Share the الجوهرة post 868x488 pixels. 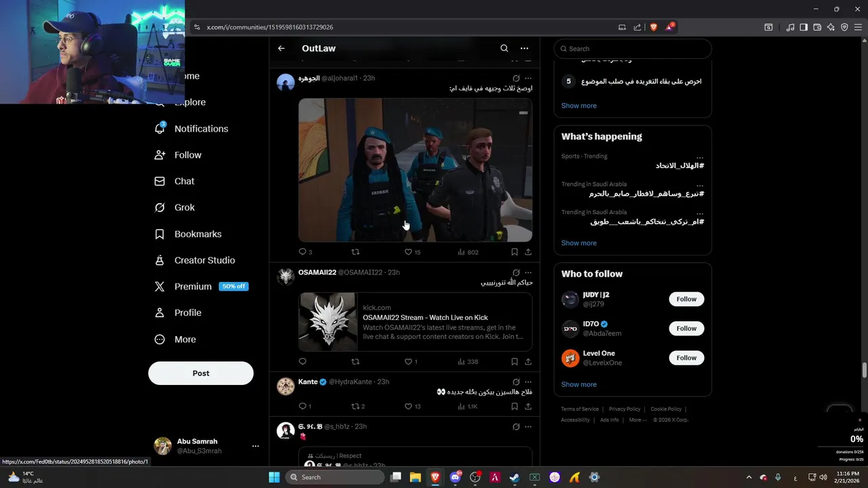point(528,251)
